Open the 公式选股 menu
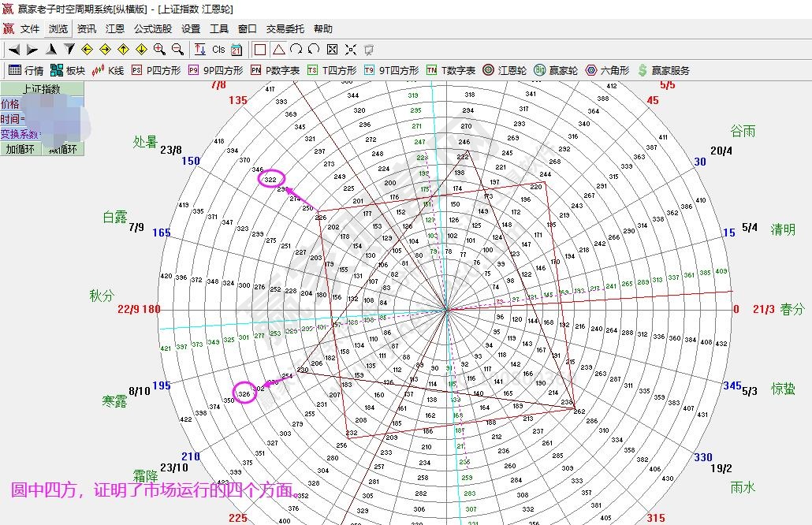The image size is (812, 525). 152,29
